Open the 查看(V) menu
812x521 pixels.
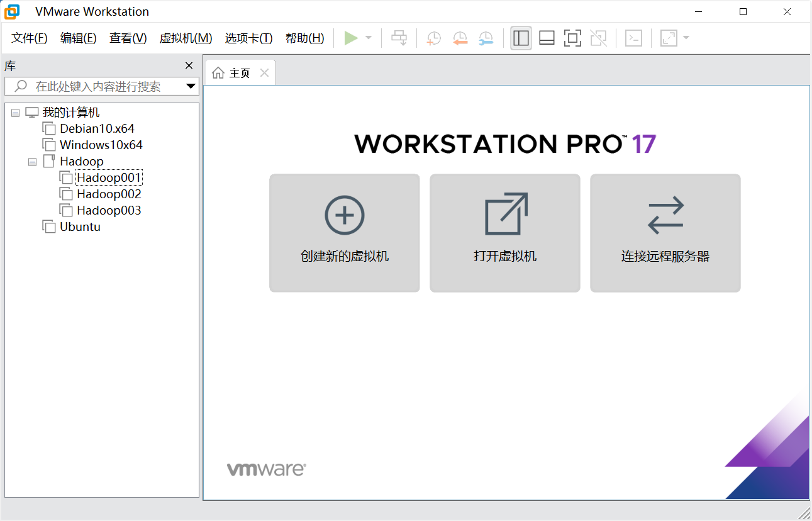point(128,38)
